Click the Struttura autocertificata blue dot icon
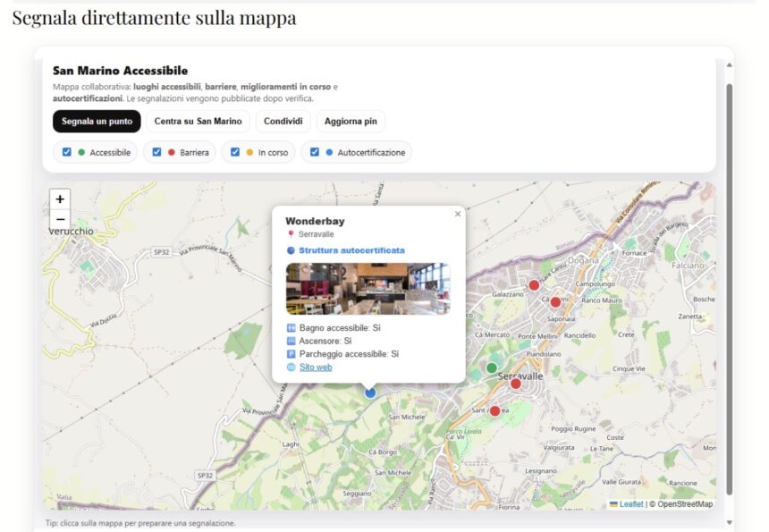Image resolution: width=769 pixels, height=532 pixels. pos(289,249)
